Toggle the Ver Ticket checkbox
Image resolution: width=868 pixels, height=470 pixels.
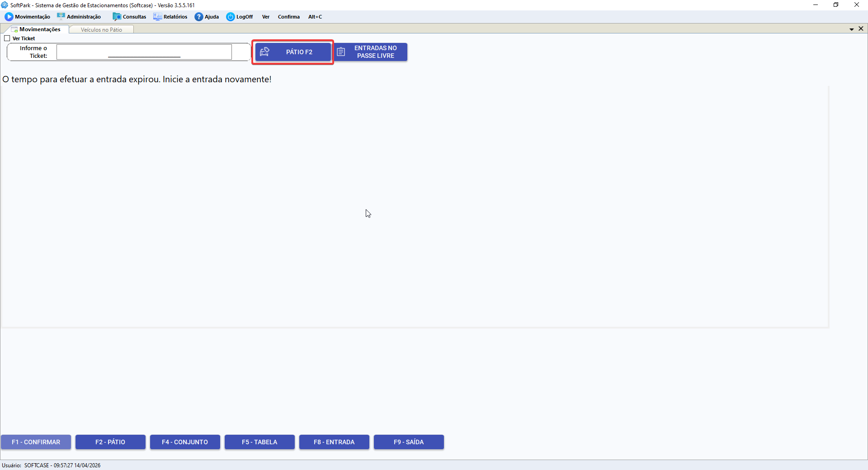(7, 38)
